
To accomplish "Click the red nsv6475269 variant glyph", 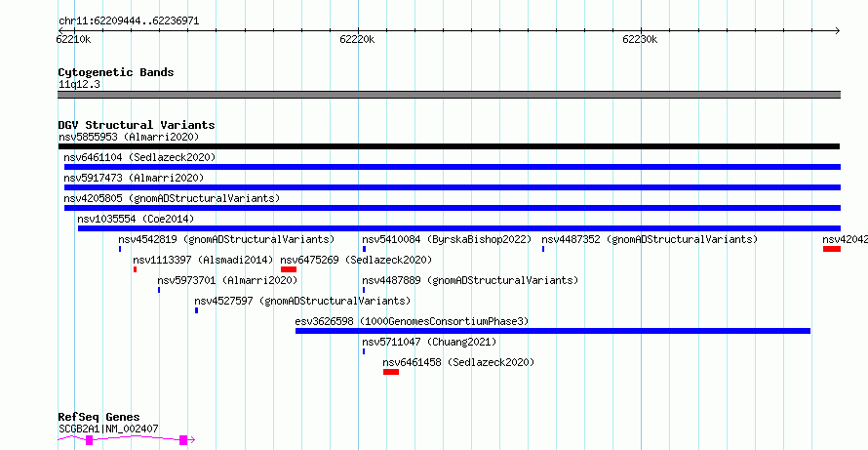I will tap(289, 269).
